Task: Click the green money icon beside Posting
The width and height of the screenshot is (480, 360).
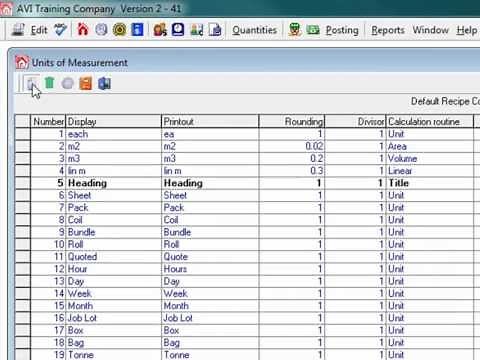Action: [x=313, y=30]
